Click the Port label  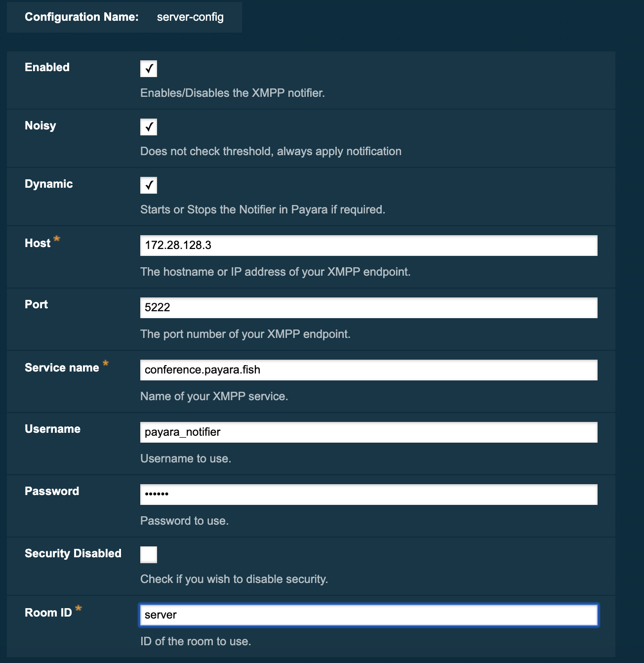36,304
